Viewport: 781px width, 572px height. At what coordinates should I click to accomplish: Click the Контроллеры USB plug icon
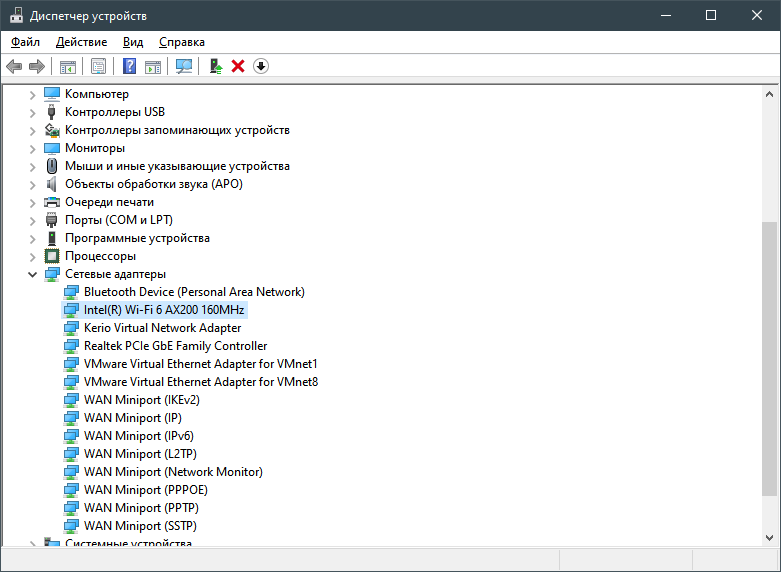(51, 112)
